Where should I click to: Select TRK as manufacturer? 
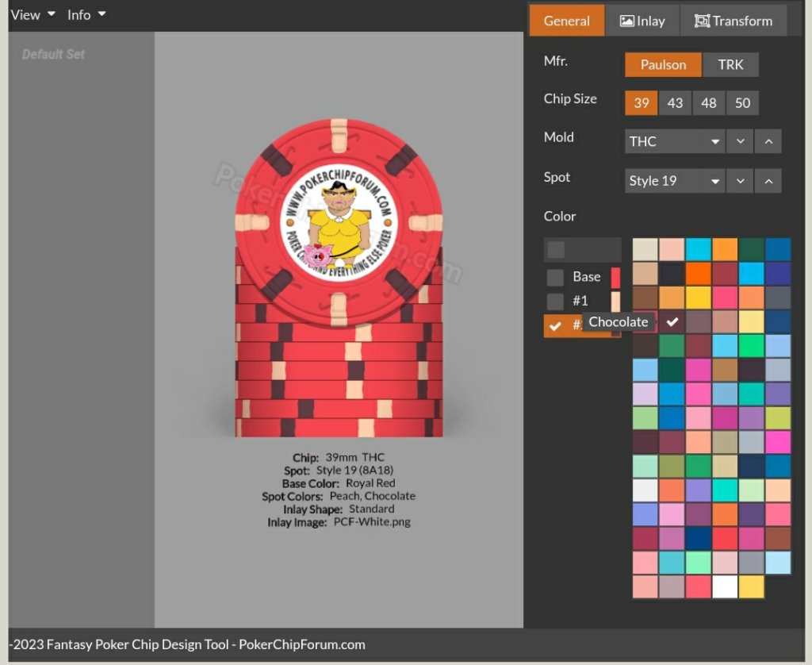click(x=730, y=65)
